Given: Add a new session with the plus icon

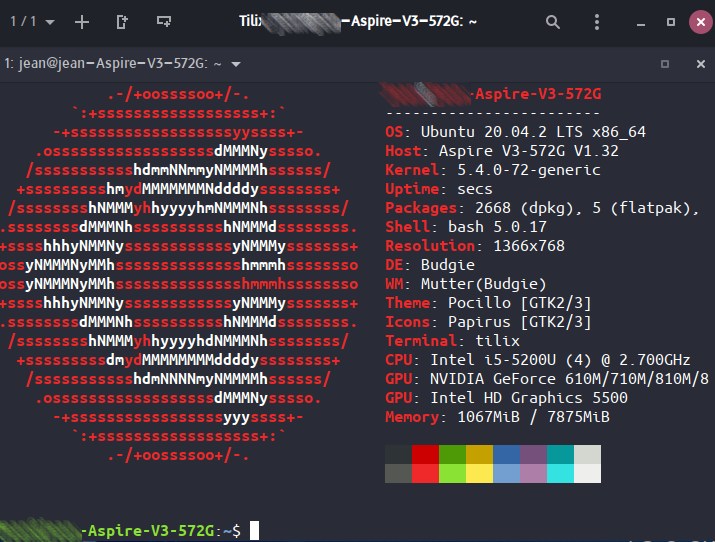Looking at the screenshot, I should tap(82, 21).
